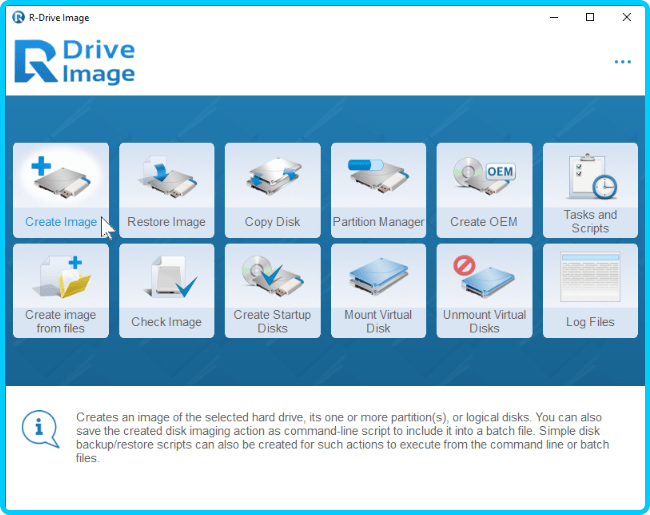Click the R icon in title bar

tap(18, 17)
